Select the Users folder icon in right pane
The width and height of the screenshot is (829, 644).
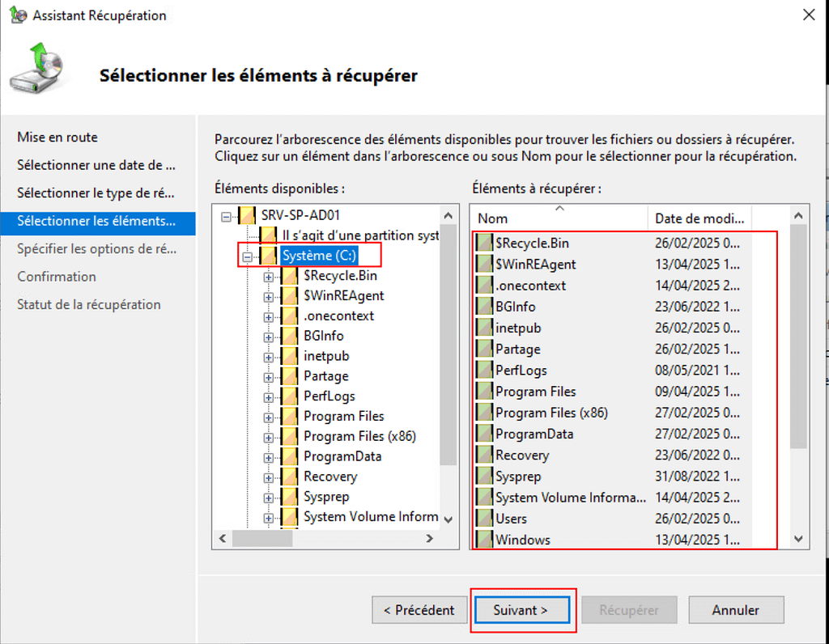pos(484,519)
